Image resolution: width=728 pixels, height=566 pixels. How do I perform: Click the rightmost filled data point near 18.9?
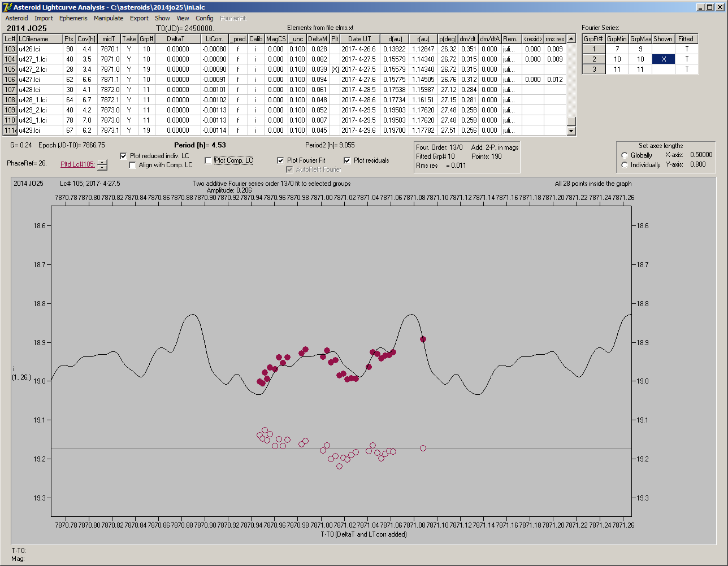tap(423, 339)
